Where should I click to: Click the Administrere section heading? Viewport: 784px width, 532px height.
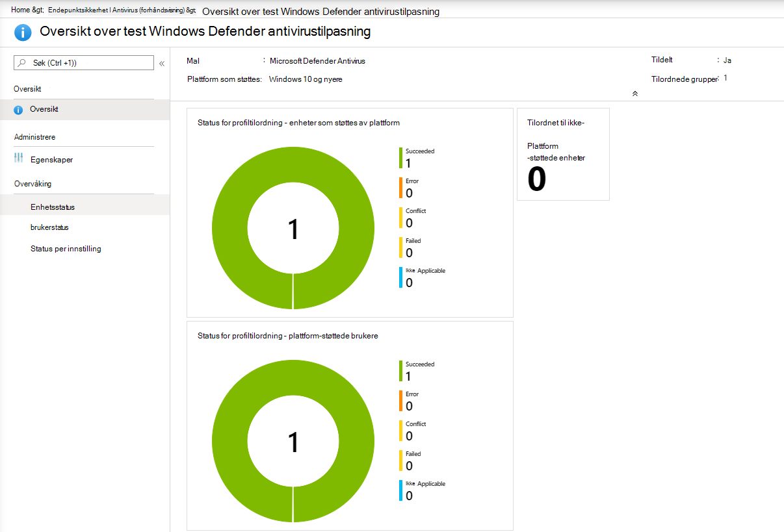point(34,137)
